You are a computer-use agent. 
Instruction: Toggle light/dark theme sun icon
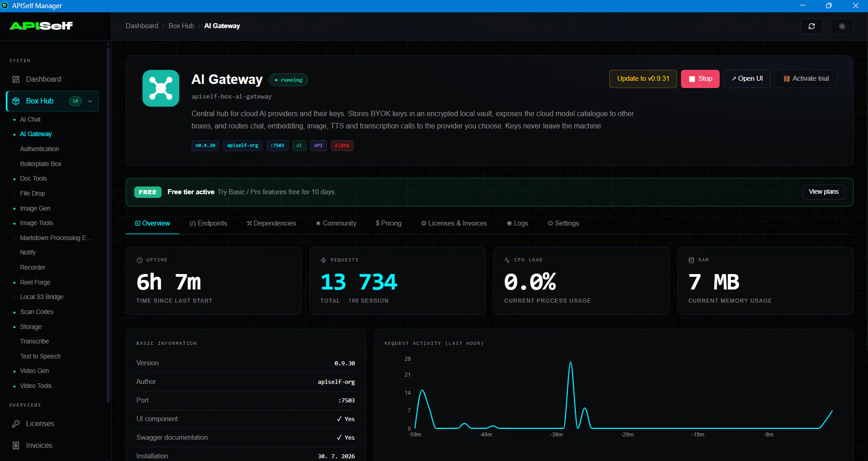842,26
